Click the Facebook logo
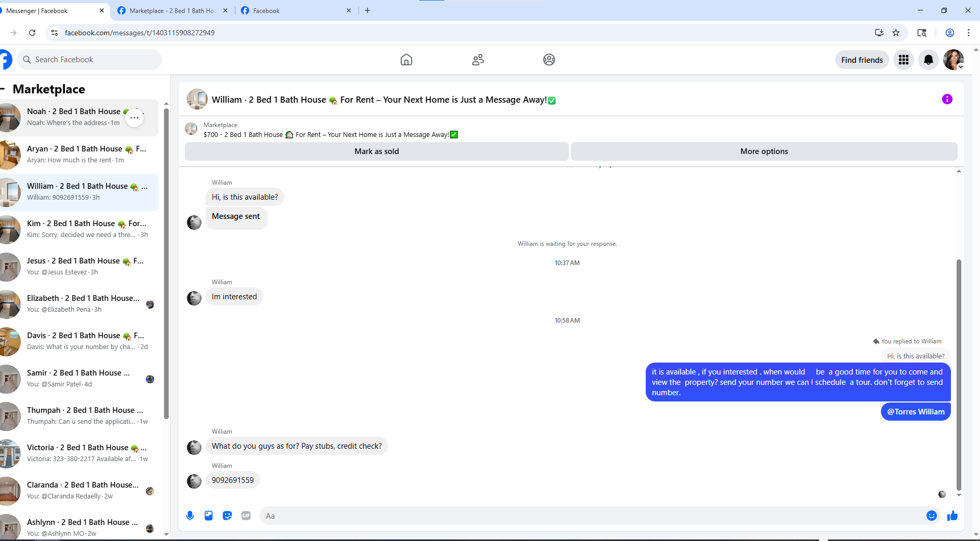The height and width of the screenshot is (541, 980). (6, 60)
